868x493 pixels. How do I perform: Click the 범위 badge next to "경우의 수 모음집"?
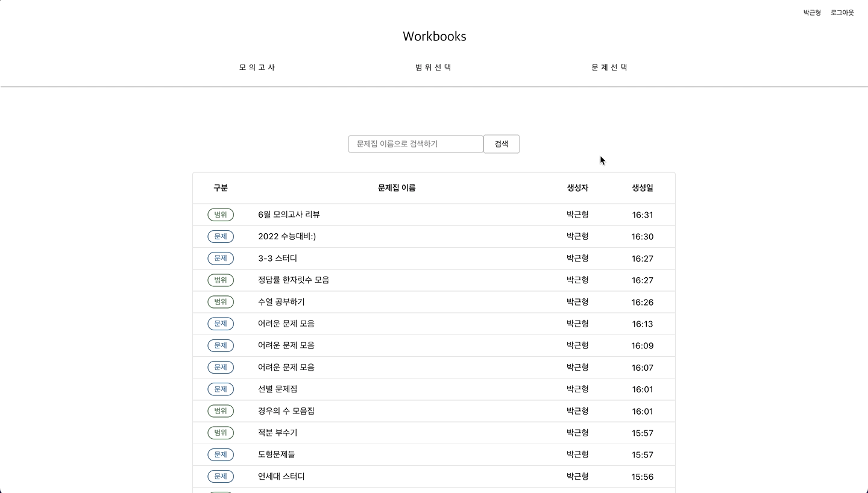click(221, 410)
